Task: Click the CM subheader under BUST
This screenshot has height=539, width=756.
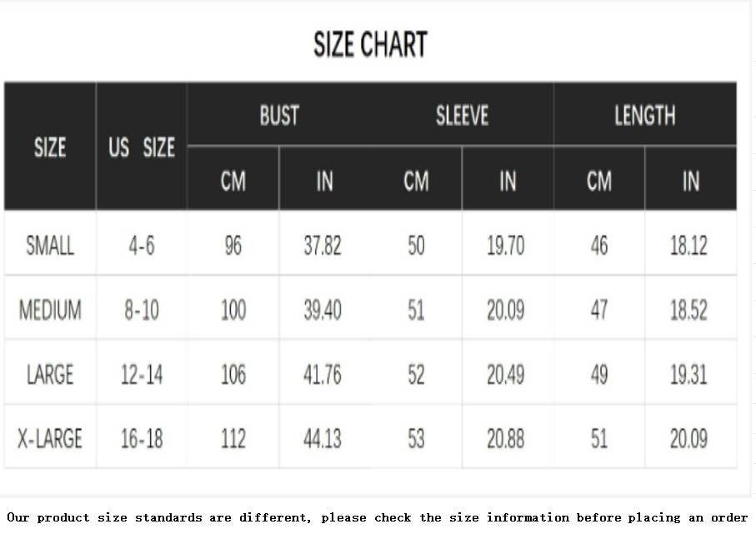Action: pos(233,180)
